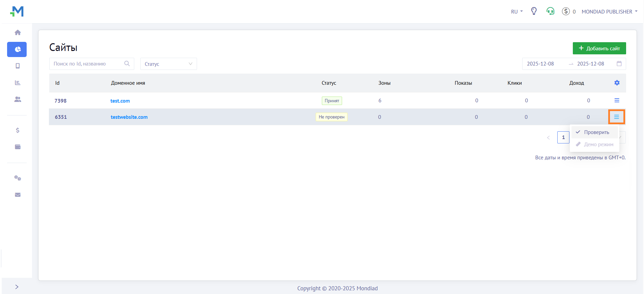
Task: Open the testwebsite.com domain link
Action: click(x=129, y=117)
